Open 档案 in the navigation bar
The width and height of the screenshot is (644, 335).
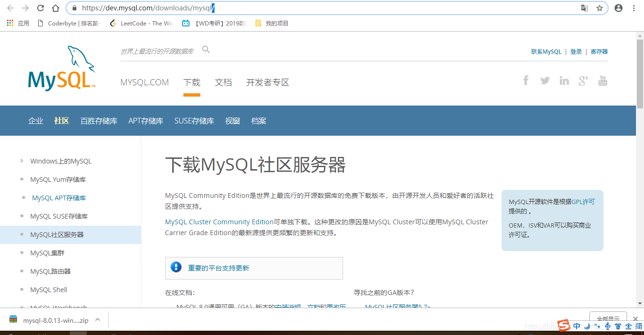(x=259, y=121)
